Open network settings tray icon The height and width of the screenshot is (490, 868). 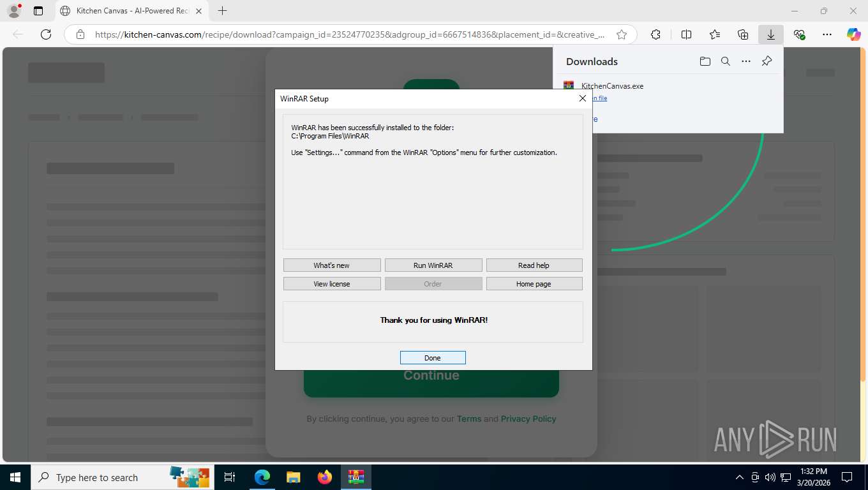(786, 477)
